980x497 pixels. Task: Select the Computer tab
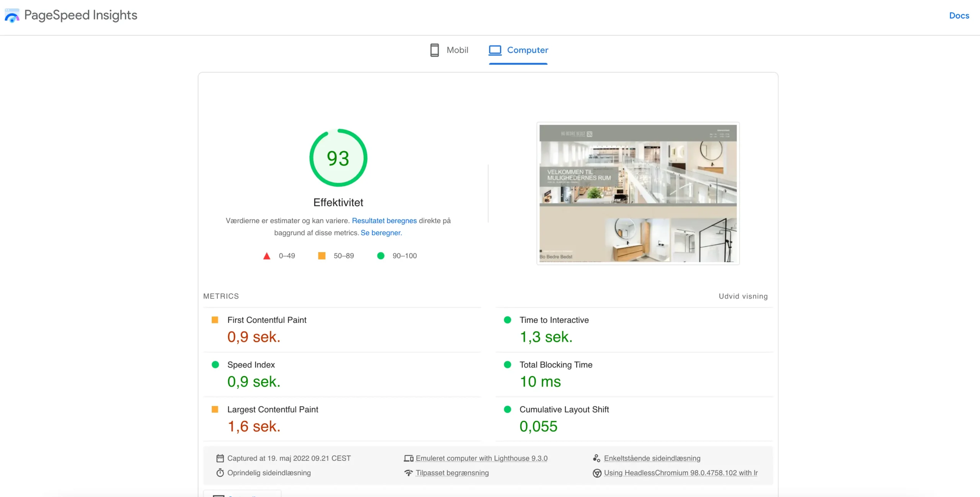518,50
